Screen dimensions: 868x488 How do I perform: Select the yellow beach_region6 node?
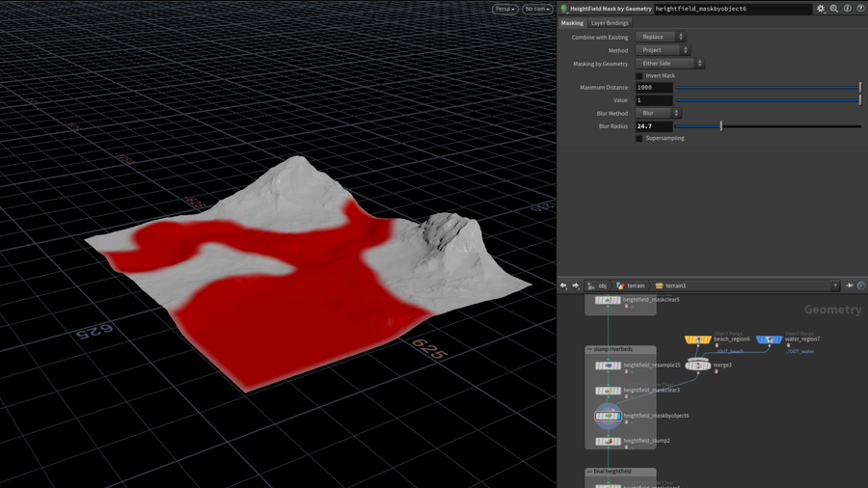point(697,339)
